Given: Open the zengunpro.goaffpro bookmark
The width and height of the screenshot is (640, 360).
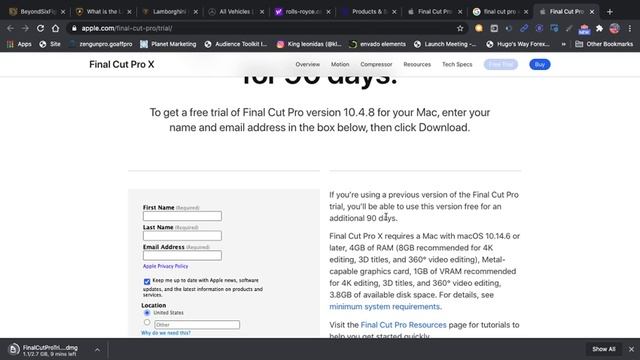Looking at the screenshot, I should (100, 44).
